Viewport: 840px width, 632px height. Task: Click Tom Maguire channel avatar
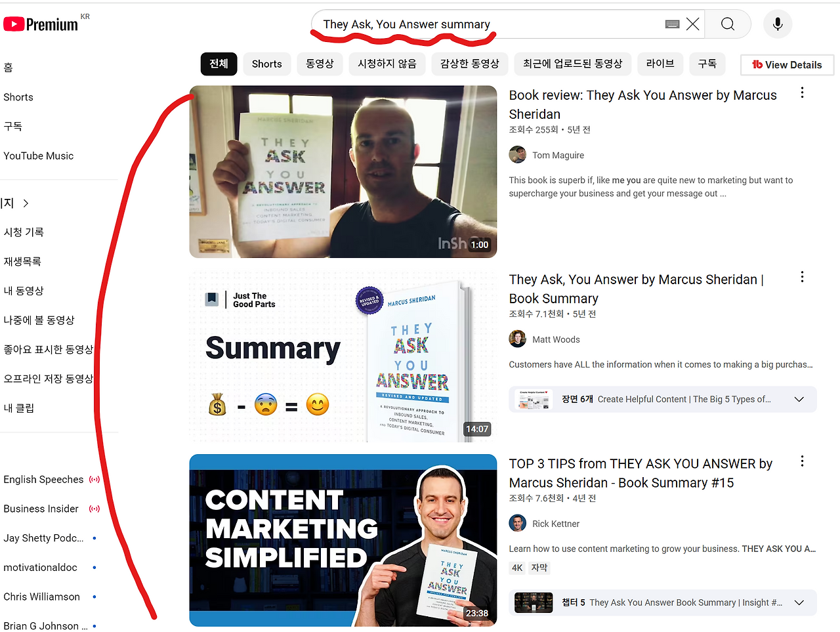coord(518,155)
